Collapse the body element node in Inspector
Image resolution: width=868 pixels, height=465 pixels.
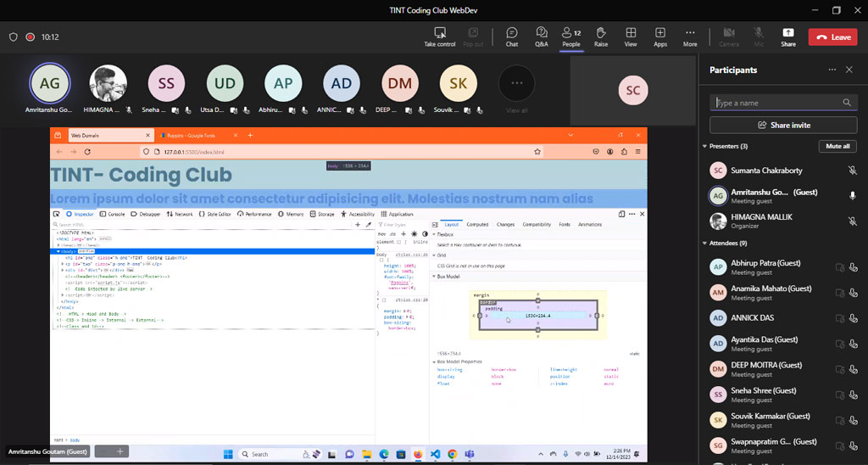(58, 251)
